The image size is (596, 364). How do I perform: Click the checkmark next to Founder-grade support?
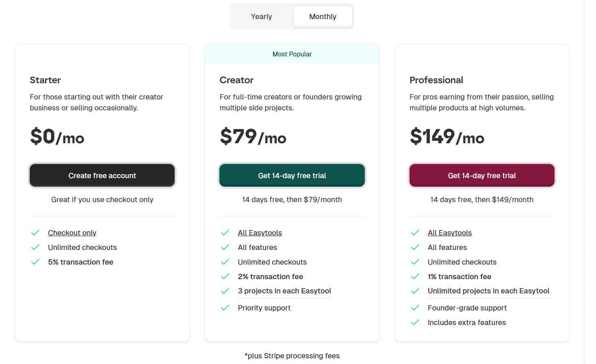[x=415, y=308]
